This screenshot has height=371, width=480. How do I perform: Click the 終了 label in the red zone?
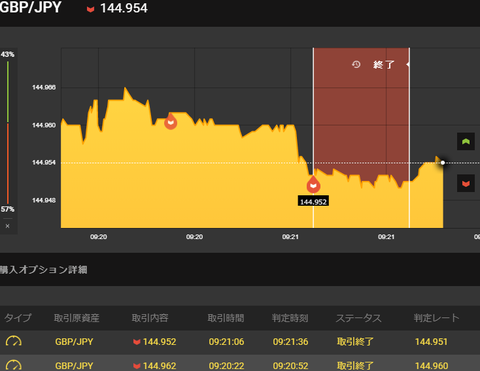(384, 64)
